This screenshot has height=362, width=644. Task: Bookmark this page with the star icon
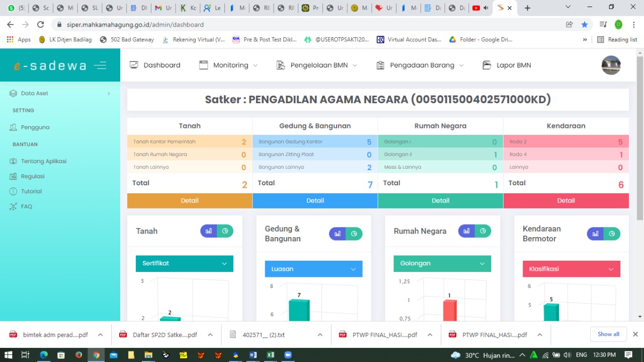pyautogui.click(x=584, y=25)
